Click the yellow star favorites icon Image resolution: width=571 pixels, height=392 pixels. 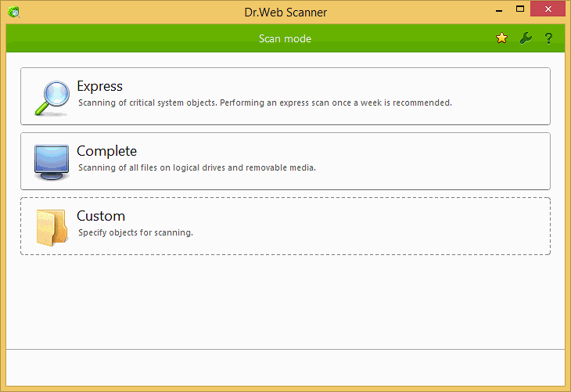[502, 38]
